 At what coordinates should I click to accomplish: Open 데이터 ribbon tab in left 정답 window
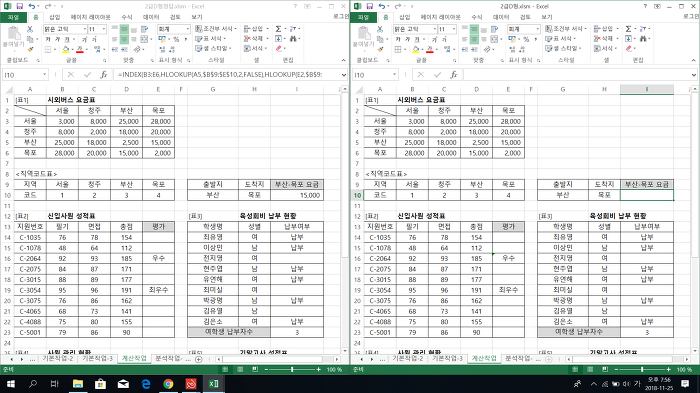pyautogui.click(x=151, y=17)
